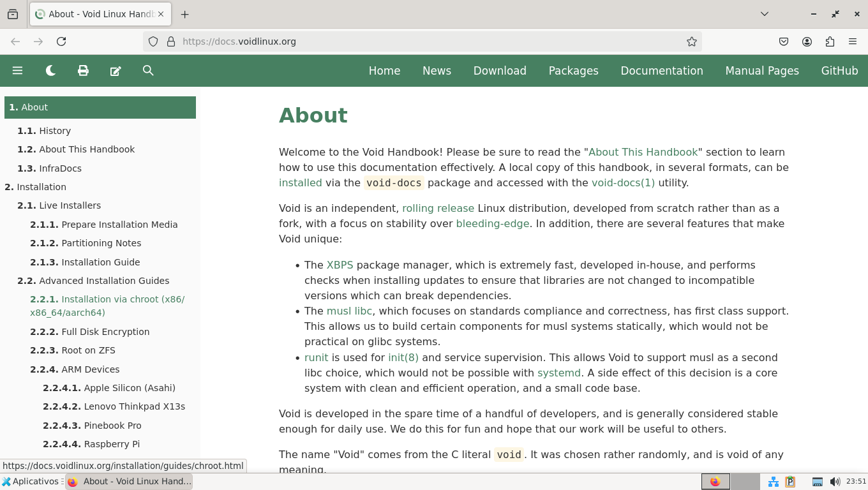Image resolution: width=868 pixels, height=490 pixels.
Task: Select 'Full Disk Encryption' in sidebar
Action: click(x=105, y=332)
